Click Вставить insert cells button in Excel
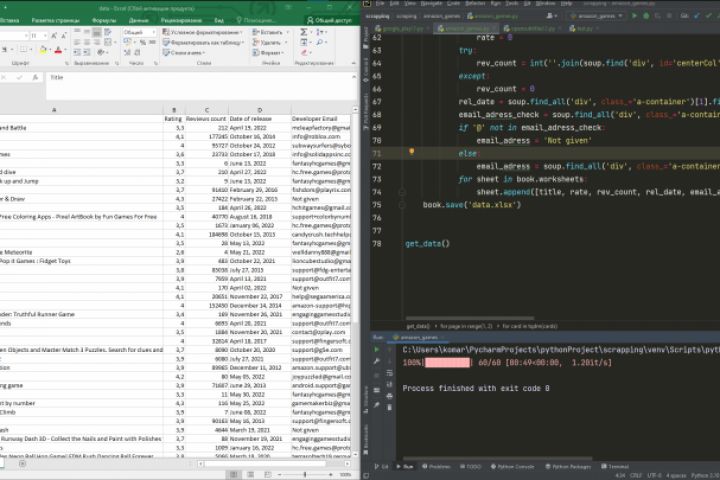This screenshot has width=720, height=480. (270, 32)
